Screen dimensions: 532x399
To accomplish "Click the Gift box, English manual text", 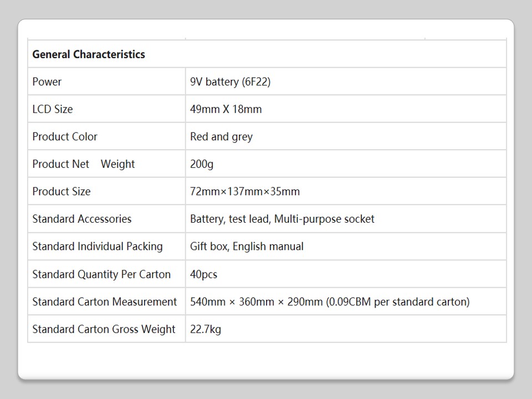I will 247,247.
